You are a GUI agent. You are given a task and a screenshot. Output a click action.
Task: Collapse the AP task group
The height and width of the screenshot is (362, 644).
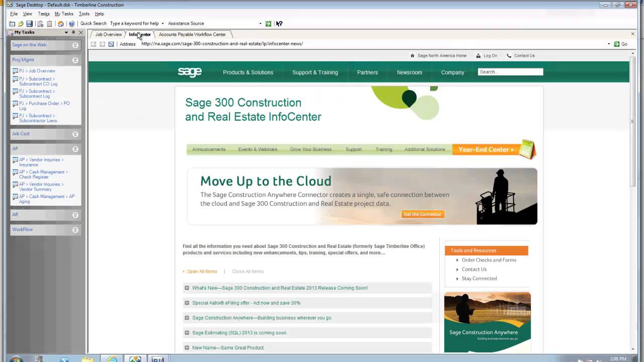tap(75, 149)
